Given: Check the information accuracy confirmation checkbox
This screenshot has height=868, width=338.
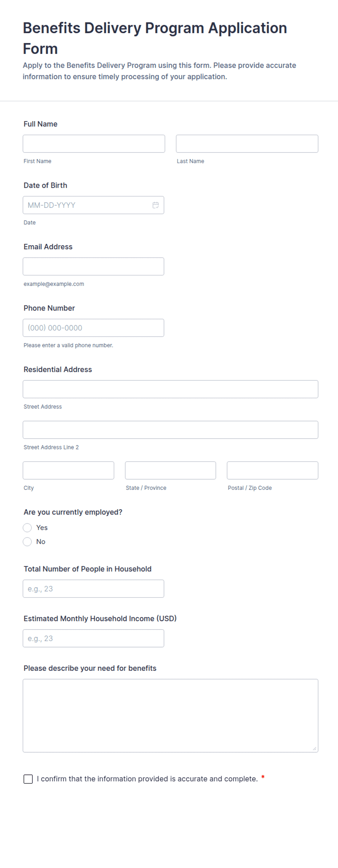Looking at the screenshot, I should point(28,779).
